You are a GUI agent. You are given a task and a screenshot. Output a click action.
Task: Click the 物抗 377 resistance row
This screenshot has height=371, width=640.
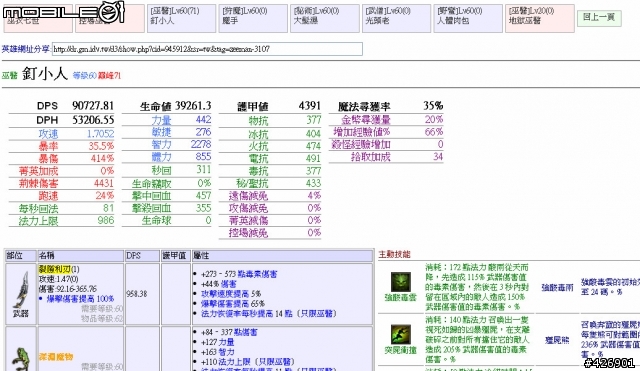click(x=270, y=120)
